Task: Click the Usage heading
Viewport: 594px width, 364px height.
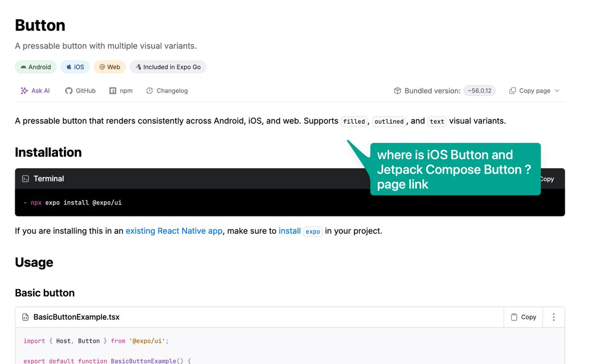Action: [34, 262]
